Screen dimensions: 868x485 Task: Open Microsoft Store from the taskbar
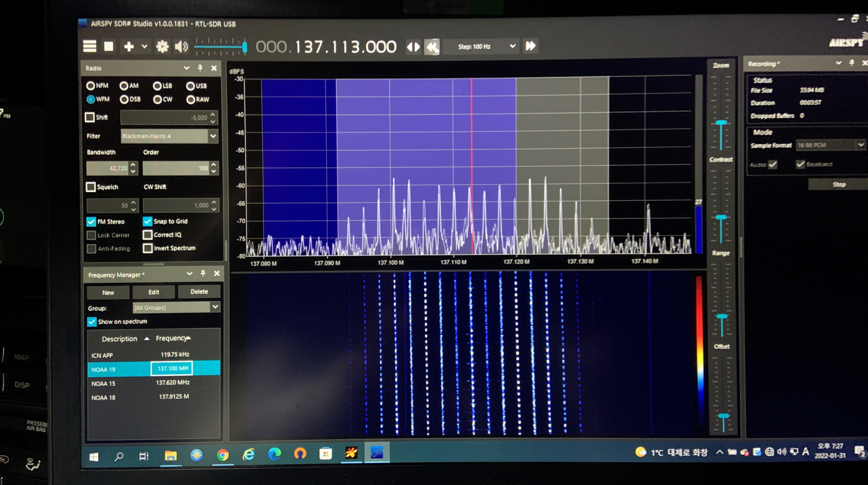coord(326,454)
